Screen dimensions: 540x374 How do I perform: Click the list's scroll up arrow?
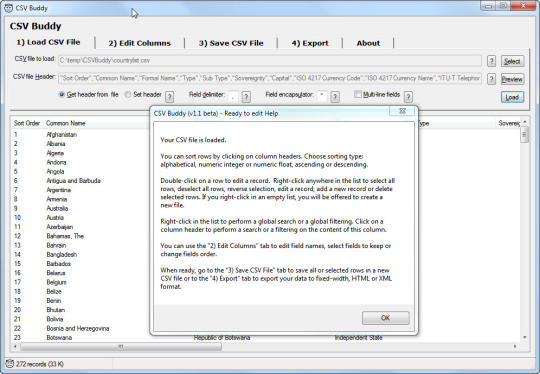click(525, 122)
